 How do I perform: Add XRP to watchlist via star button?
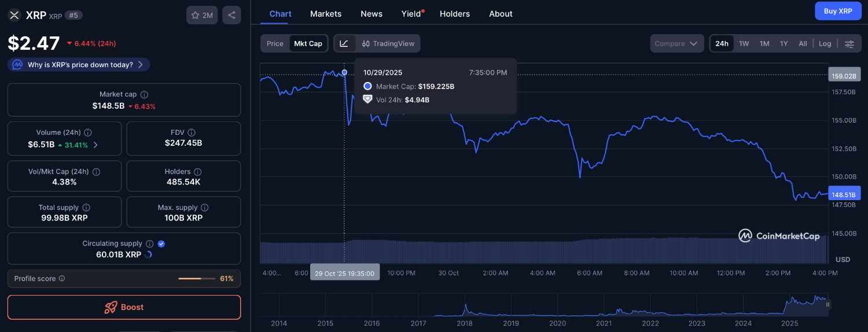(202, 16)
